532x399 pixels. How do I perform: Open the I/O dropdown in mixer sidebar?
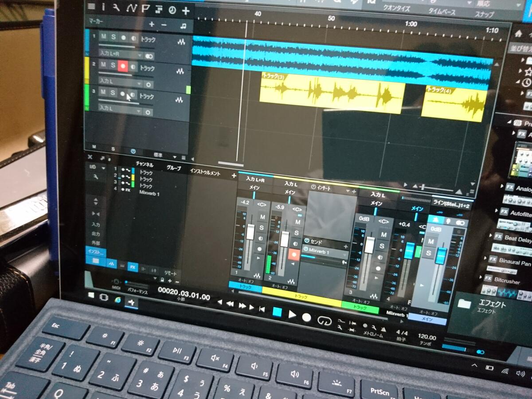pyautogui.click(x=96, y=167)
